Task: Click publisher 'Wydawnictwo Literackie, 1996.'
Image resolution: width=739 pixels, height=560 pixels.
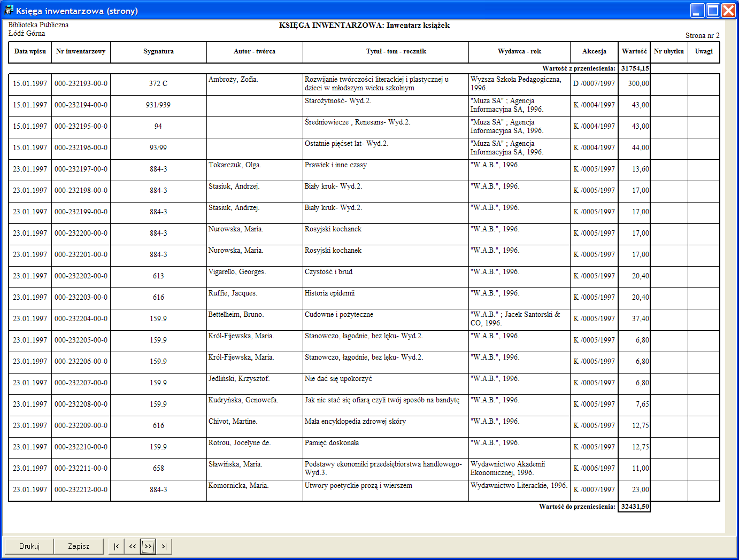Action: [x=519, y=486]
